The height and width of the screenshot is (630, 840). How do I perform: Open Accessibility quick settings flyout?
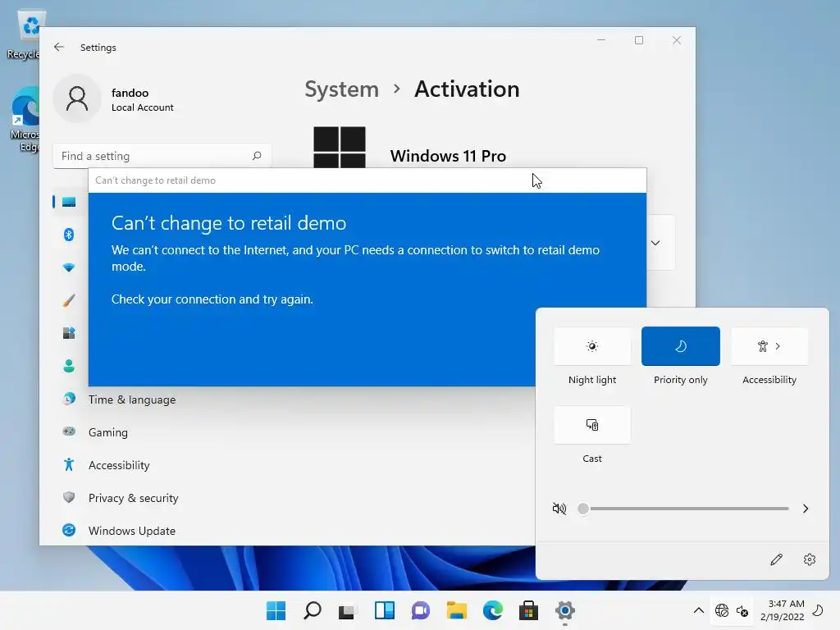tap(769, 346)
